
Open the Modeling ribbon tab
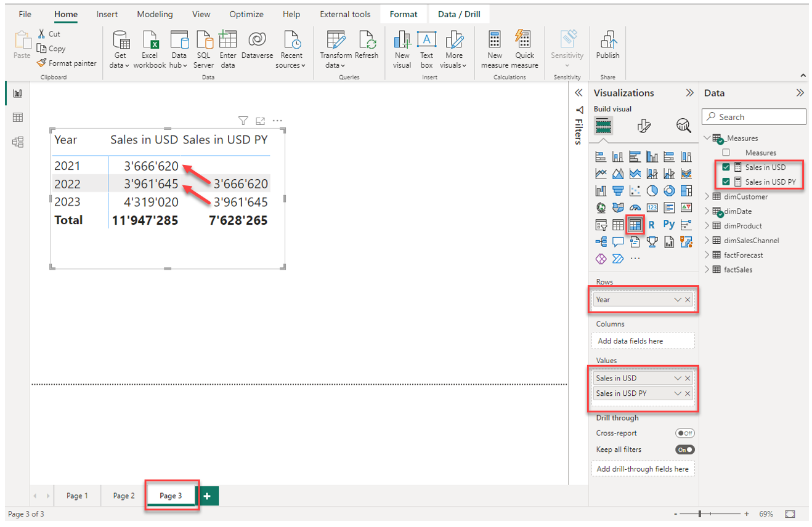click(x=155, y=14)
